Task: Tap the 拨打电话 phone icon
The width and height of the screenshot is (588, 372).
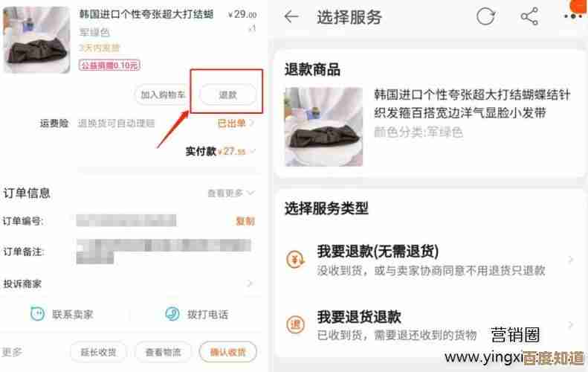Action: [172, 314]
